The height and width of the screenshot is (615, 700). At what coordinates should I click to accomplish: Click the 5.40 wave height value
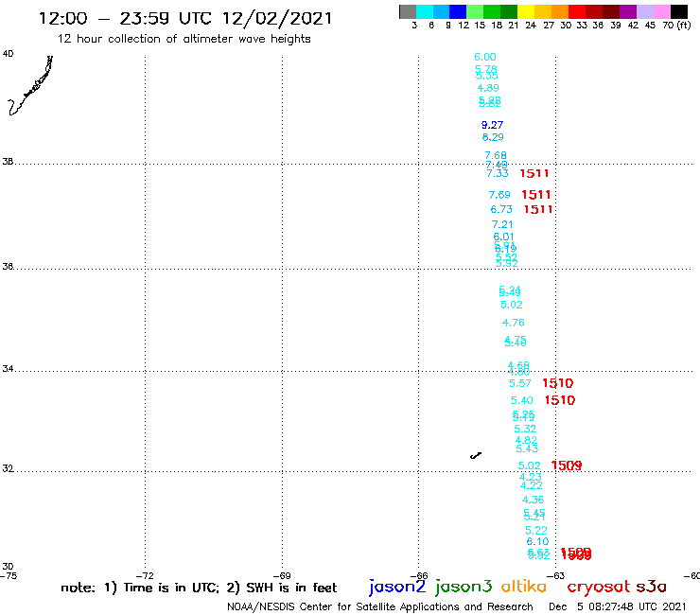(522, 400)
